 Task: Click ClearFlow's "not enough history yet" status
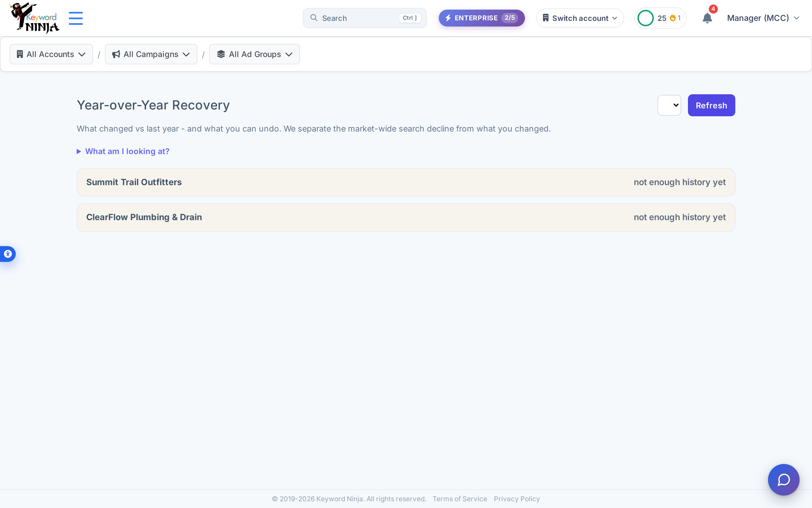point(679,217)
